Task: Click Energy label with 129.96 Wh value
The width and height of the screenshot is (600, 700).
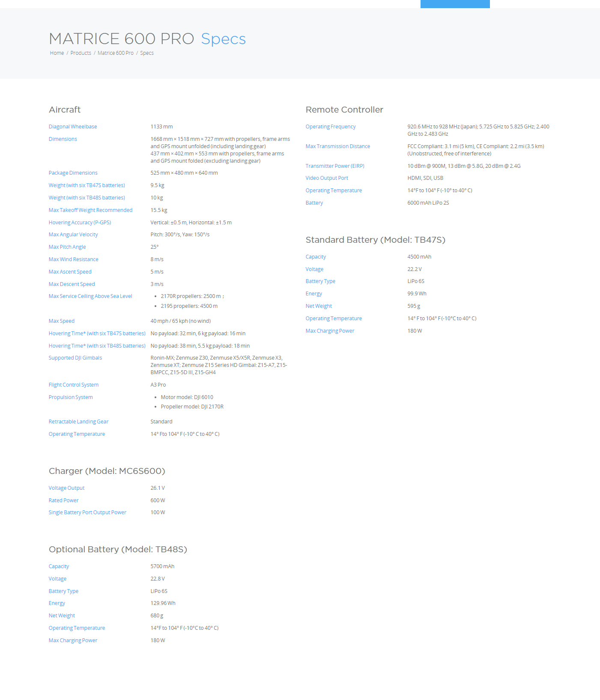Action: pyautogui.click(x=57, y=603)
